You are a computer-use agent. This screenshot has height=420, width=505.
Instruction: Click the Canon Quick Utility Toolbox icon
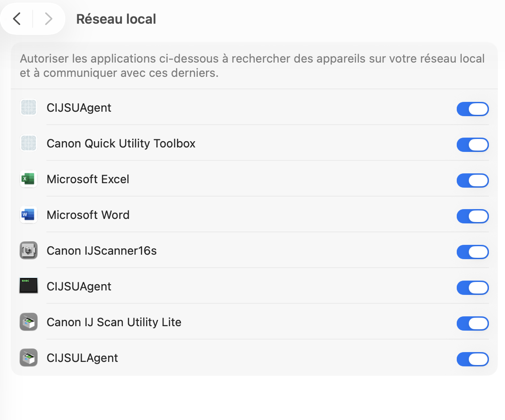29,143
